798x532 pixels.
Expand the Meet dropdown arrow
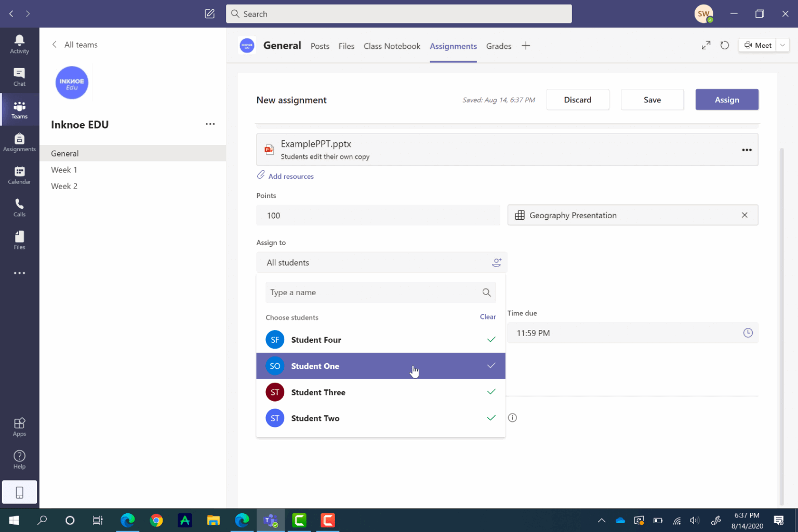tap(782, 45)
